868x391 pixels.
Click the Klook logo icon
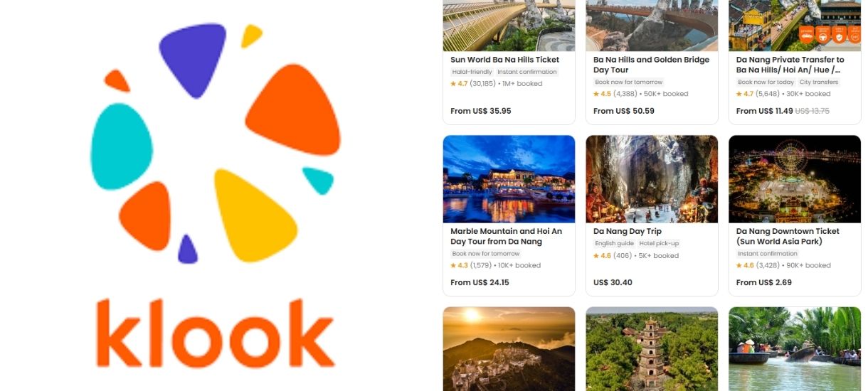point(216,142)
